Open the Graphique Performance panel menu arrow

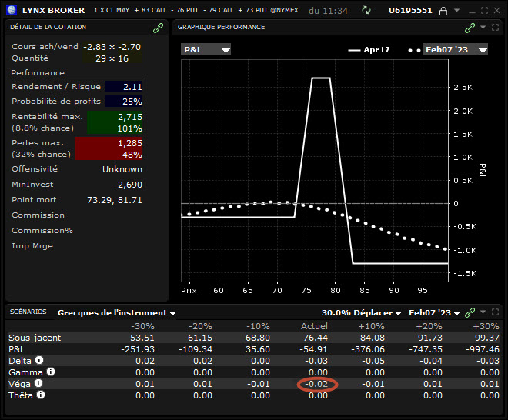(483, 27)
